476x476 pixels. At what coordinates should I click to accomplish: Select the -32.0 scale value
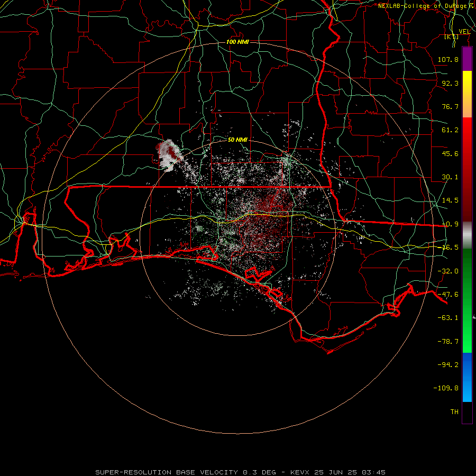[448, 271]
